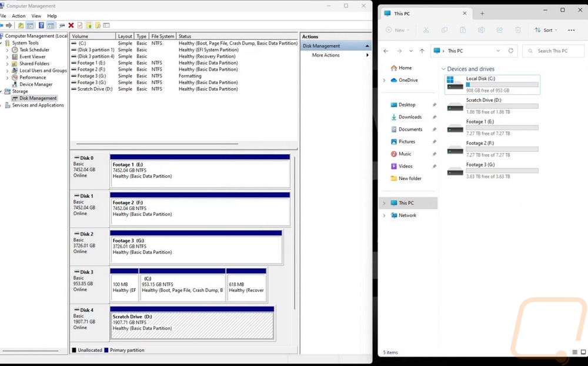Click the Search This PC field
Screen dimensions: 588x366
(553, 51)
